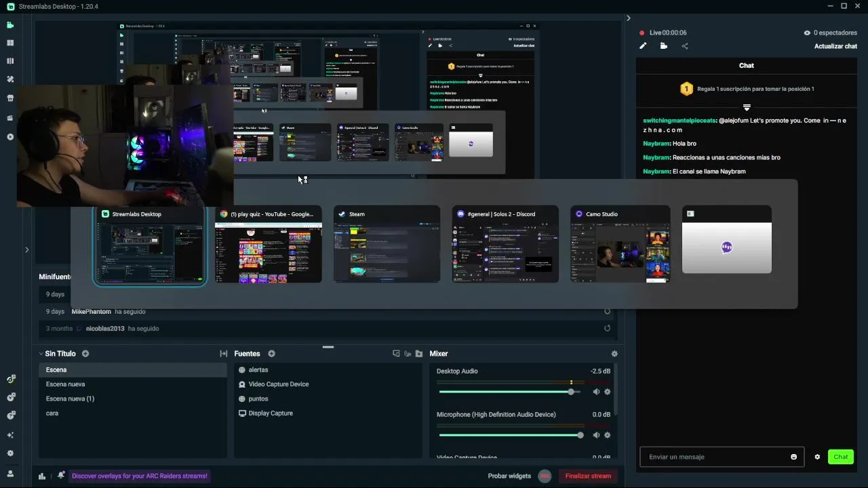Image resolution: width=868 pixels, height=488 pixels.
Task: Click the camera icon under Live timer
Action: pos(663,46)
